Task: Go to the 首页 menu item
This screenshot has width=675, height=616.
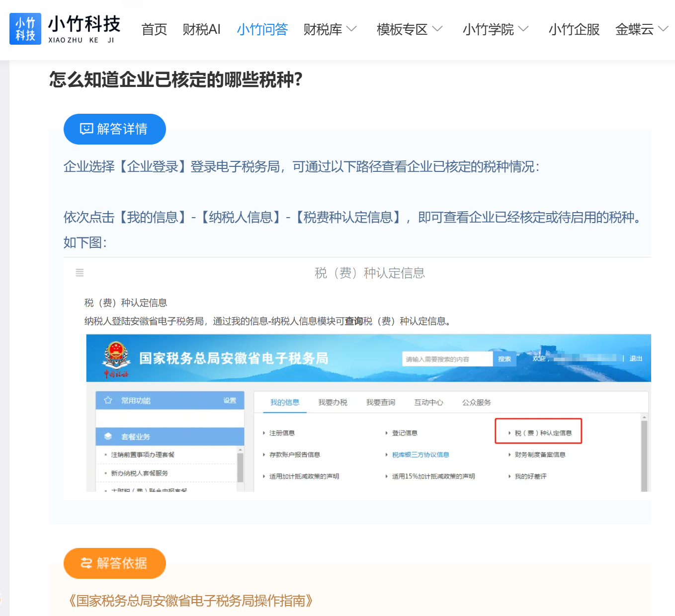Action: (x=154, y=30)
